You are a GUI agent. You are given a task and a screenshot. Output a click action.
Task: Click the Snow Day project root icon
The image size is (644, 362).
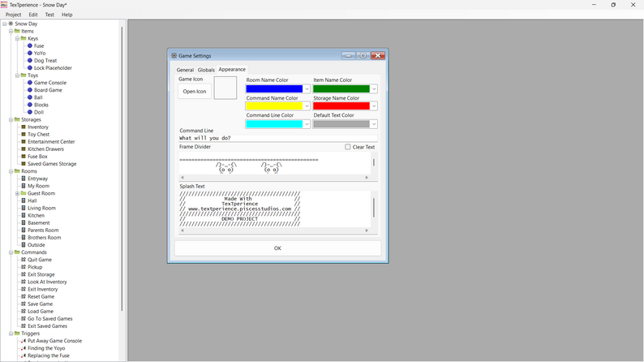click(11, 24)
